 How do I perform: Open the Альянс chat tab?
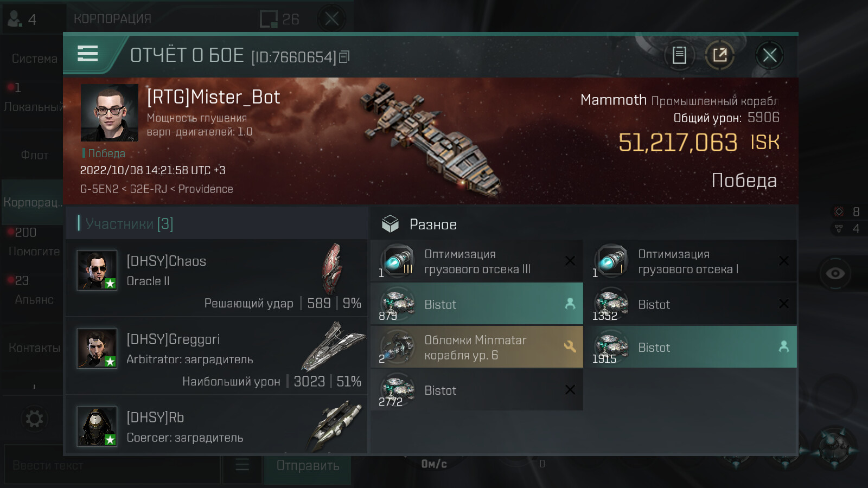[x=34, y=299]
